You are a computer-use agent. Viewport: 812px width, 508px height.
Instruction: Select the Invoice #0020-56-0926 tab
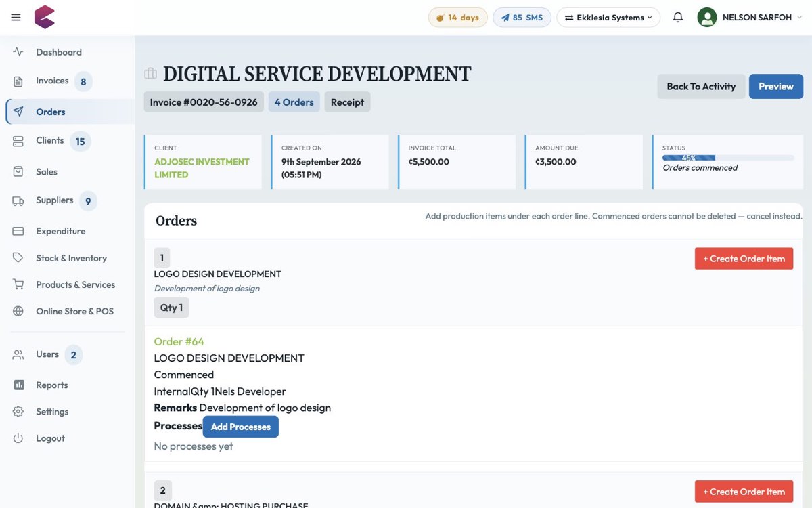click(204, 102)
